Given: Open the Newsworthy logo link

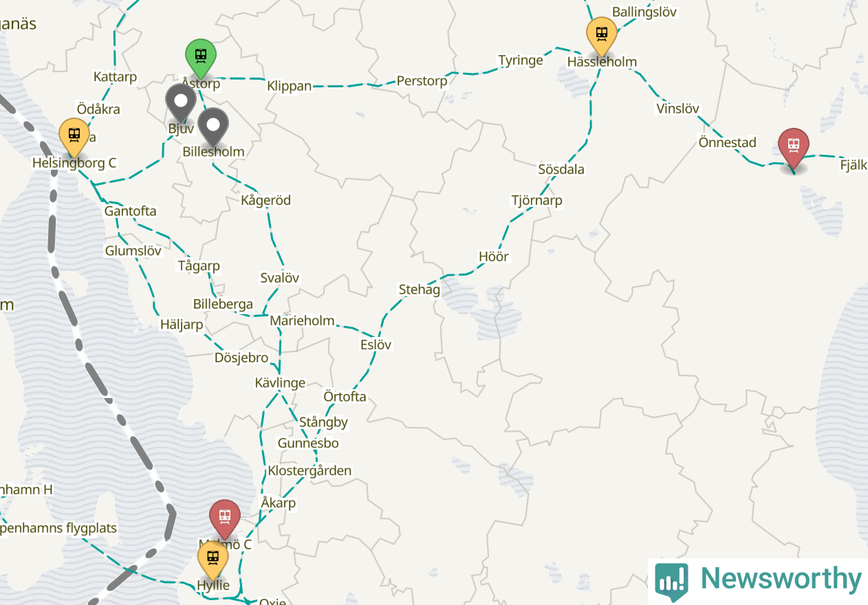Looking at the screenshot, I should [758, 581].
